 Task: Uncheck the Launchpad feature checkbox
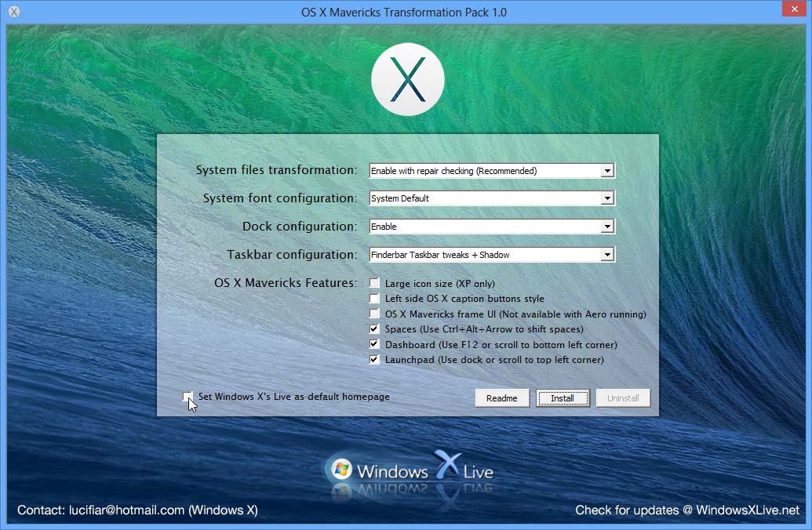point(374,359)
